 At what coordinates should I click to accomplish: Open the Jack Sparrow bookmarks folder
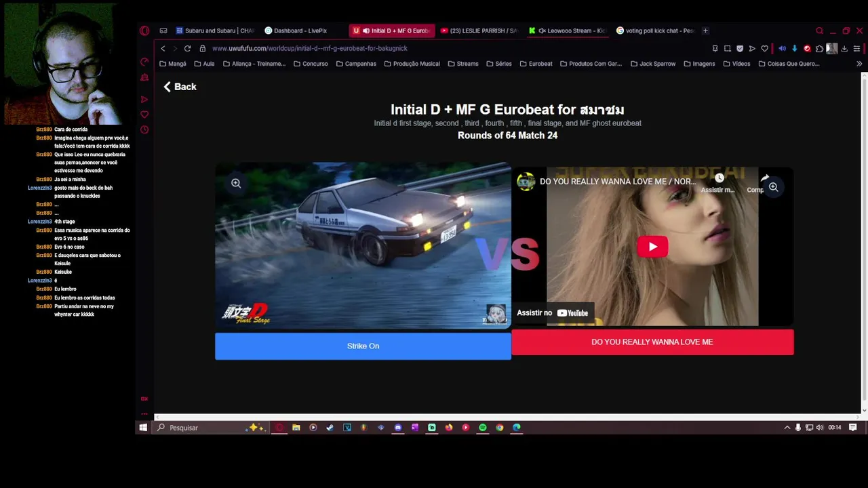coord(652,64)
